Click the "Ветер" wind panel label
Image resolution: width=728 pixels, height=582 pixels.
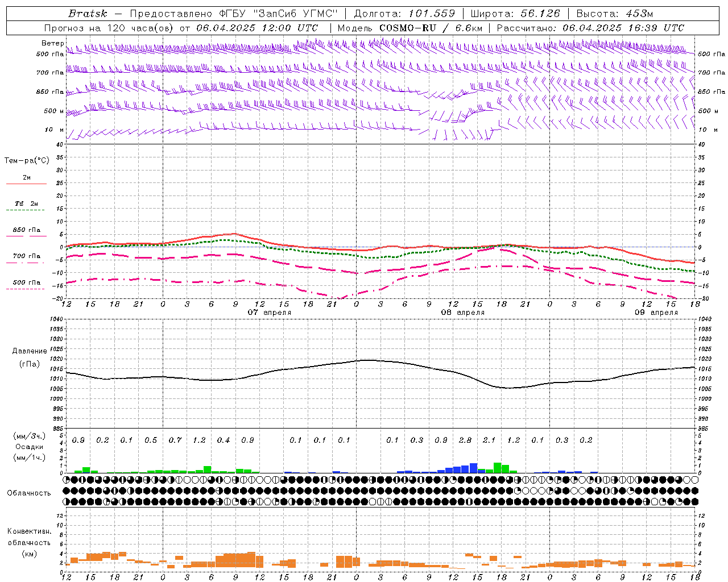pyautogui.click(x=52, y=43)
